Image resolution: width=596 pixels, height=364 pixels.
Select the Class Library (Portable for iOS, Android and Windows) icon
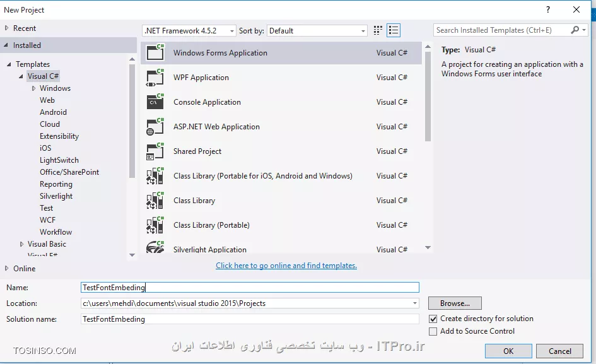click(x=155, y=176)
